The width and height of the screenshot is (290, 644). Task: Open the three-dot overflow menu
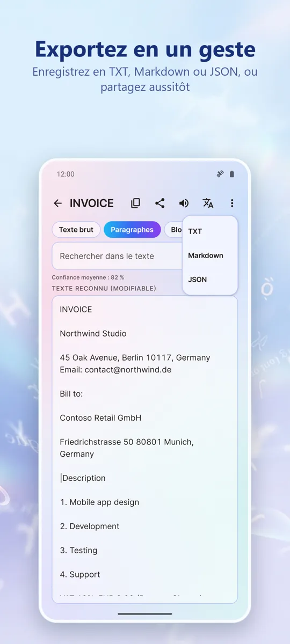pyautogui.click(x=232, y=203)
